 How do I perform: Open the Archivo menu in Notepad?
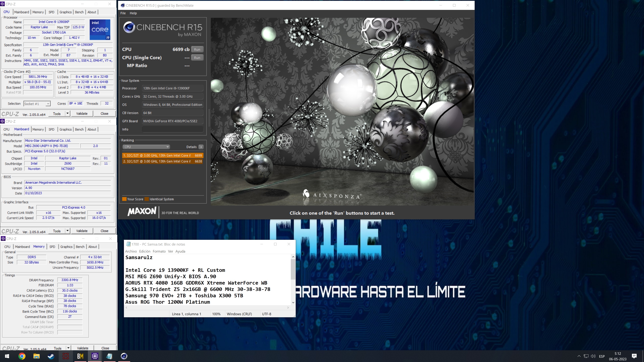131,251
